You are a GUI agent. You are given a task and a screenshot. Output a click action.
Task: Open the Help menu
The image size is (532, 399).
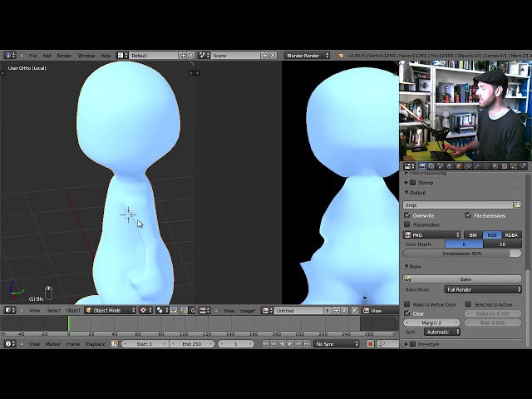106,56
